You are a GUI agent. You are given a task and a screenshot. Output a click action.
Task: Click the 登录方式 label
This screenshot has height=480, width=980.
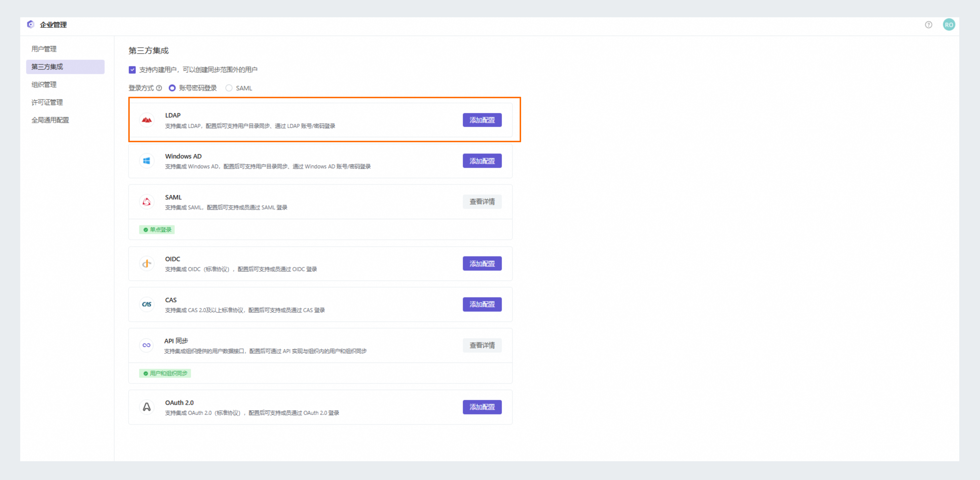click(x=141, y=88)
